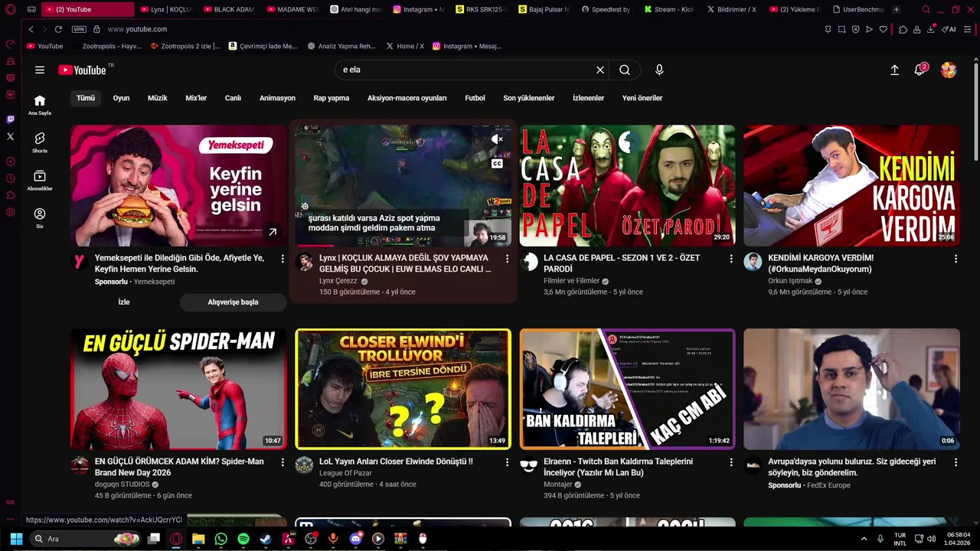Open more options for Kendimi Kargoya Verdim video
Screen dimensions: 980x551
(955, 259)
